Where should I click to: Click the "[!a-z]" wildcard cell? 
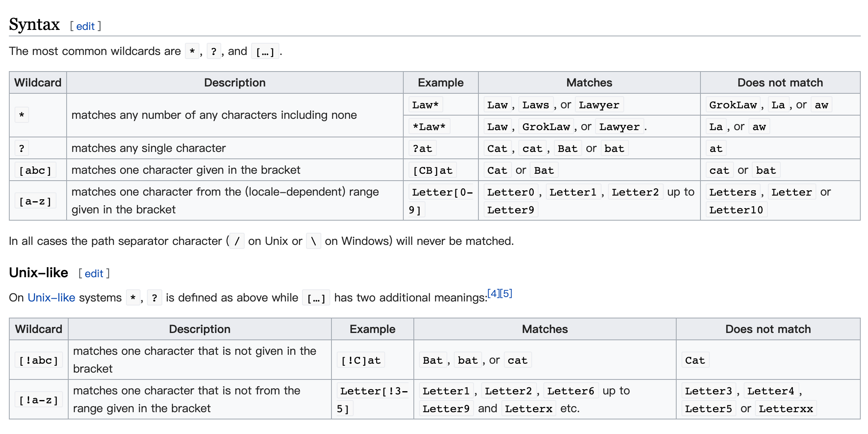pyautogui.click(x=39, y=400)
